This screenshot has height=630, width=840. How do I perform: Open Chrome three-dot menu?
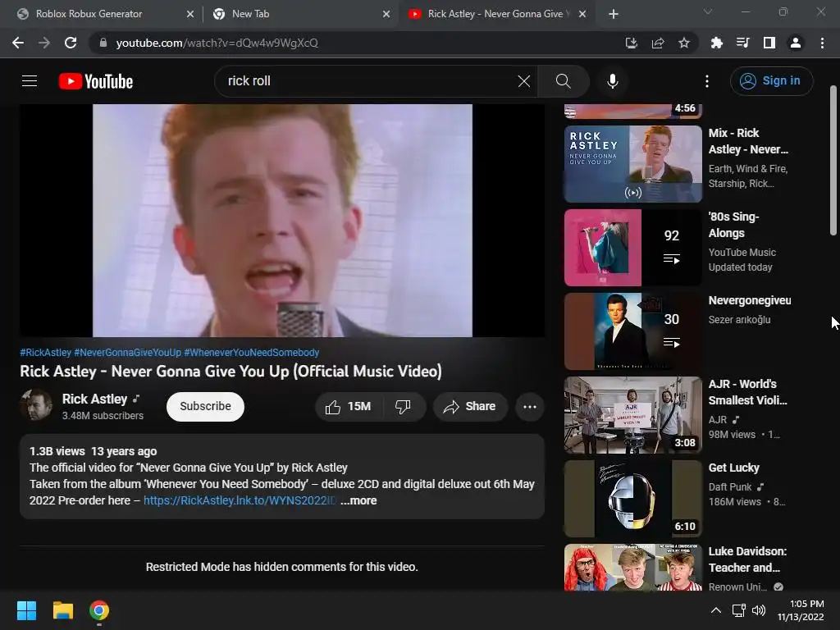[x=822, y=43]
